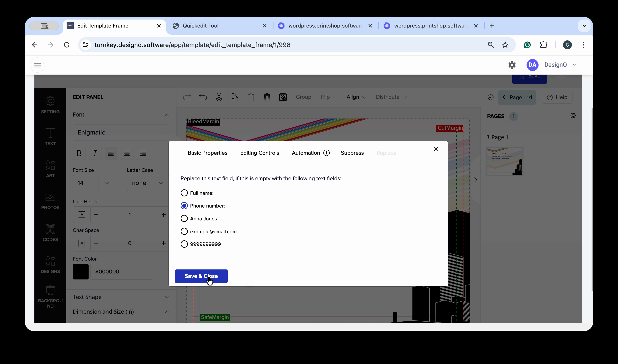618x364 pixels.
Task: Click the delete trash icon
Action: (x=267, y=97)
